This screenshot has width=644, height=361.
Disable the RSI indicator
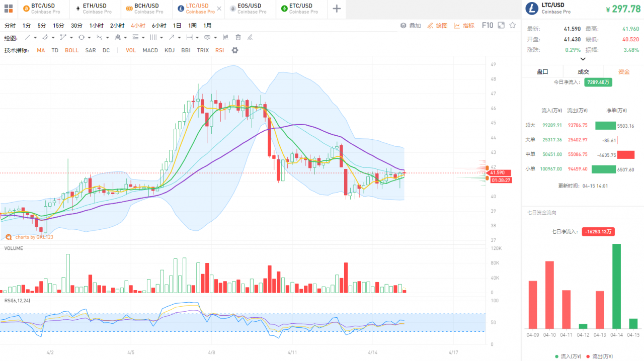coord(219,50)
